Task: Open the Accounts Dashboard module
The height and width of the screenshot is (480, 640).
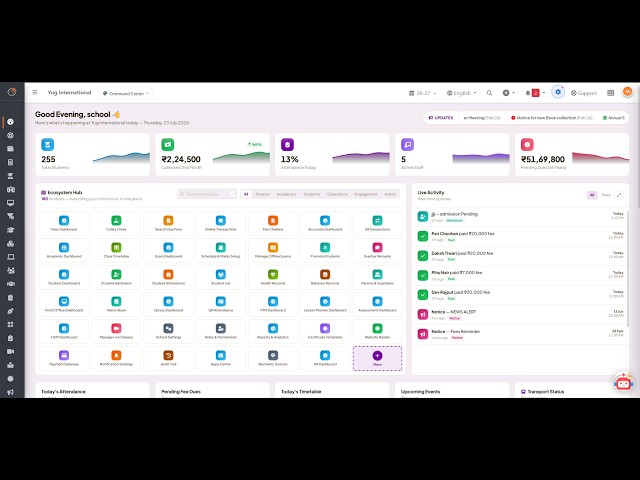Action: point(325,223)
